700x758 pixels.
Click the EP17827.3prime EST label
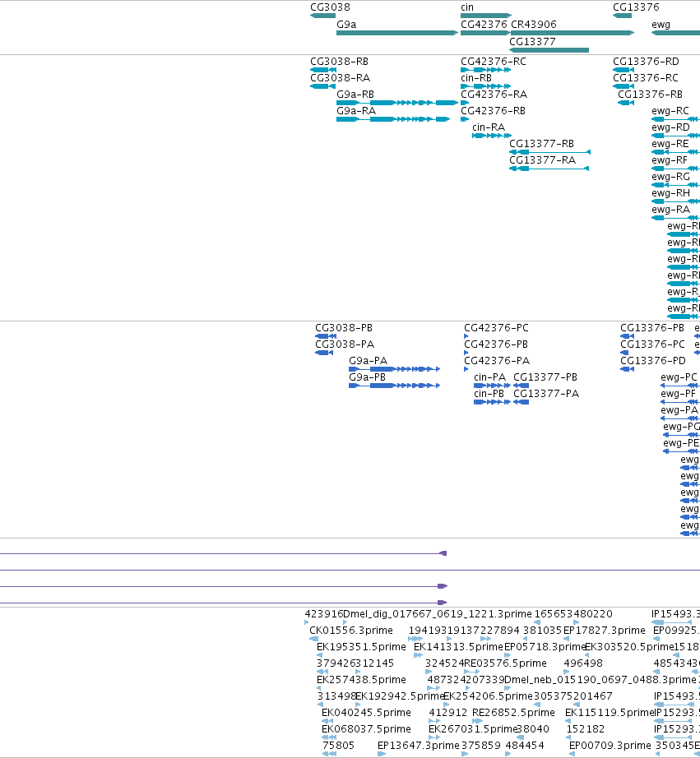click(x=605, y=631)
